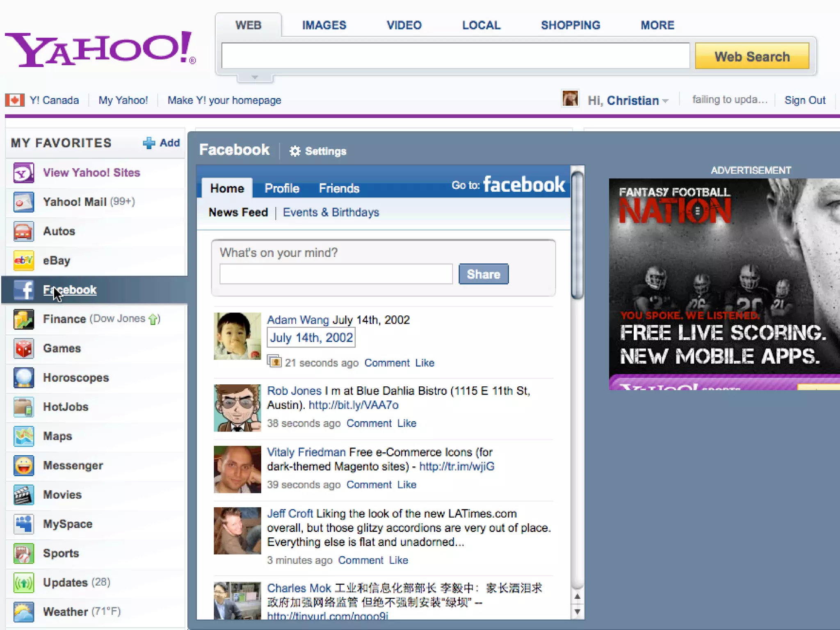Click the Autos red car icon
This screenshot has width=840, height=630.
coord(23,231)
